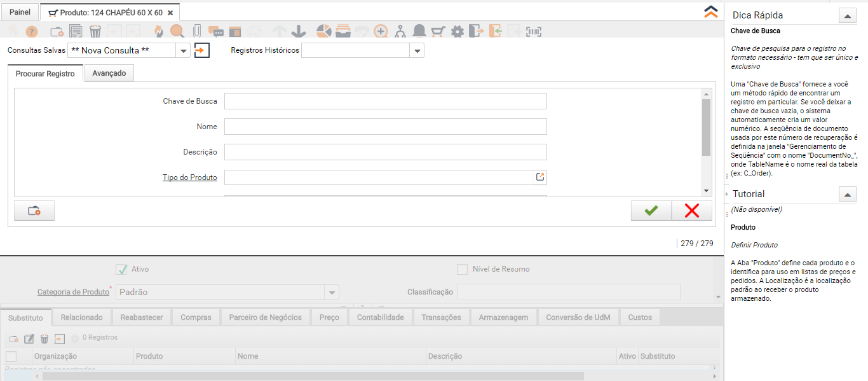This screenshot has width=868, height=381.
Task: Switch to the Avançado tab
Action: click(109, 73)
